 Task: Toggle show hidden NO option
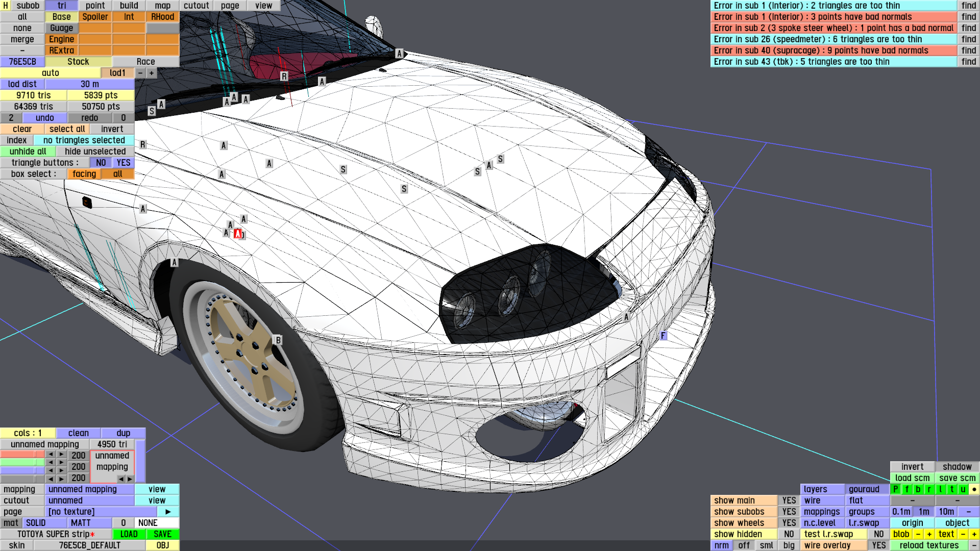pos(789,534)
